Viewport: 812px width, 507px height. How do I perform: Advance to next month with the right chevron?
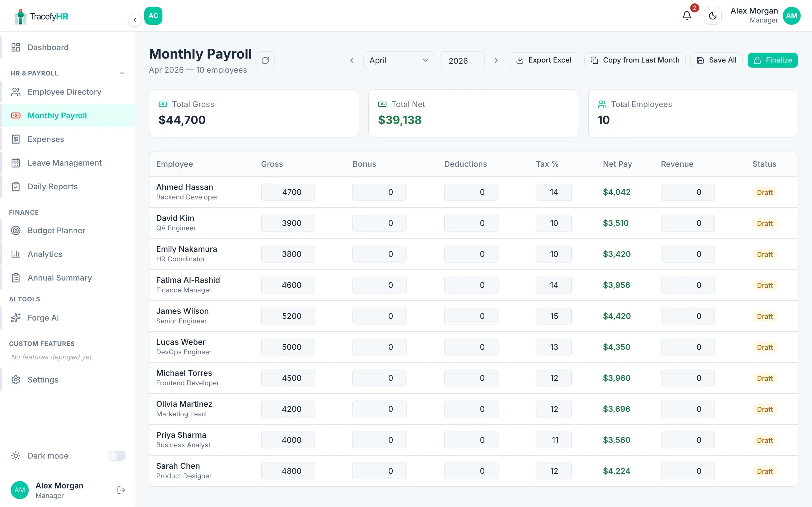[x=496, y=60]
